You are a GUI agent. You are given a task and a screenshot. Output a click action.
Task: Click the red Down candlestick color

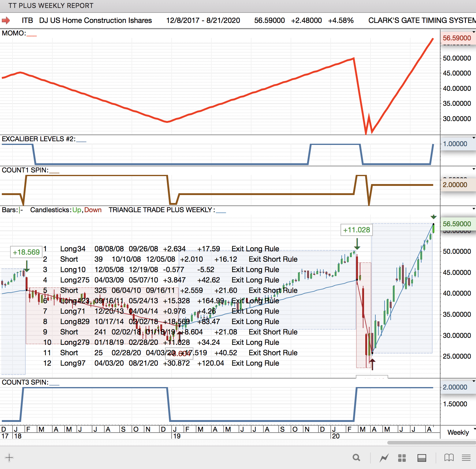click(x=93, y=210)
